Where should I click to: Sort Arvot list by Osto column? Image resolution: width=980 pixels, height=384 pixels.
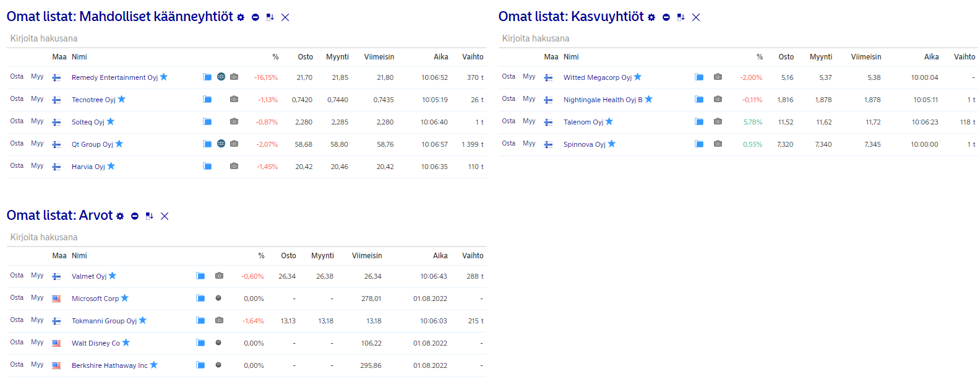click(x=288, y=256)
